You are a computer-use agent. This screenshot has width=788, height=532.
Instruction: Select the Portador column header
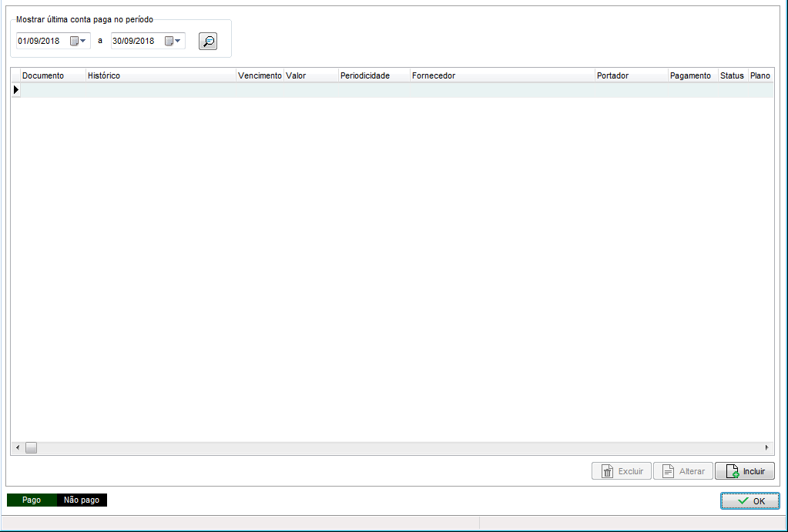tap(631, 75)
